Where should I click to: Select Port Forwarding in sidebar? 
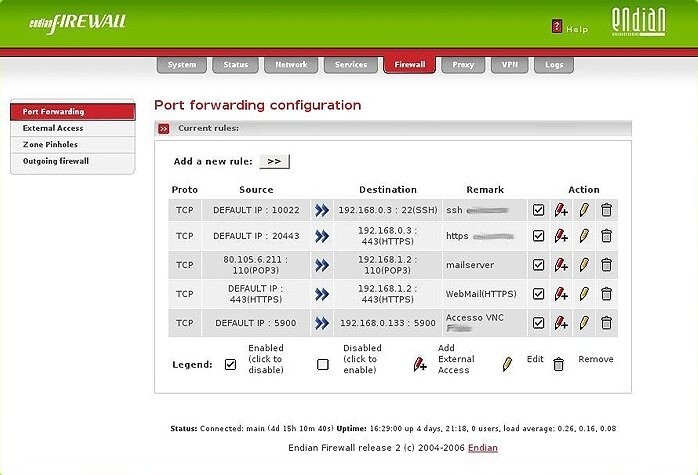[x=73, y=112]
